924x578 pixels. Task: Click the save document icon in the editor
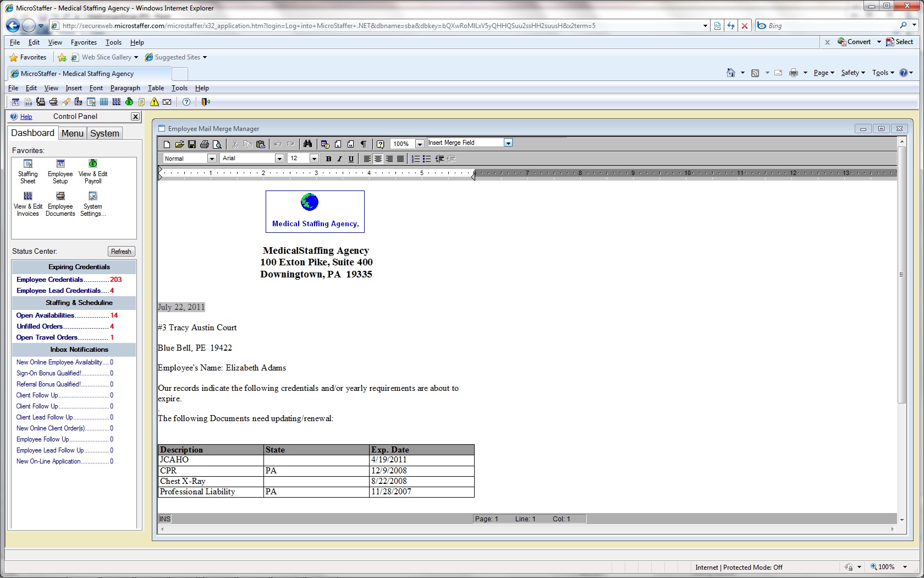[192, 144]
